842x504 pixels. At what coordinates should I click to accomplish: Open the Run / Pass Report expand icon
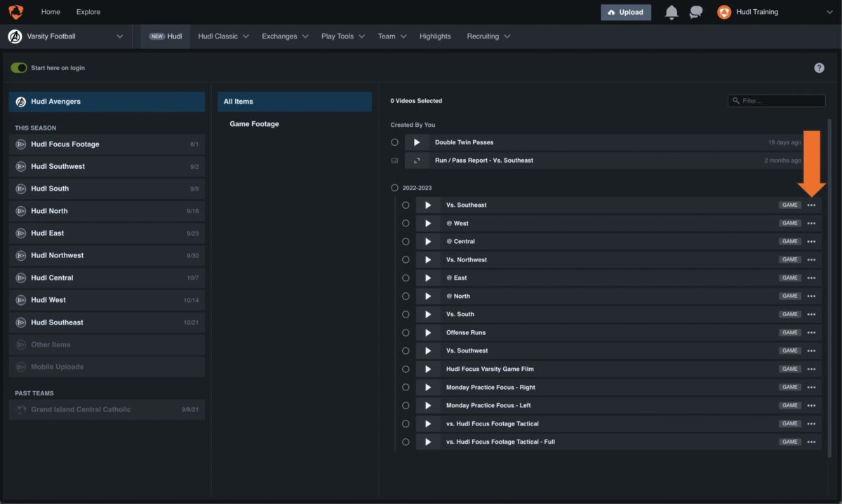417,160
